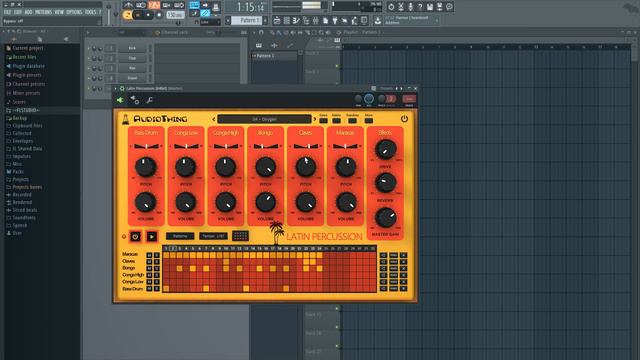Start the Latin Percussion sequencer play button
The width and height of the screenshot is (640, 360).
point(151,236)
